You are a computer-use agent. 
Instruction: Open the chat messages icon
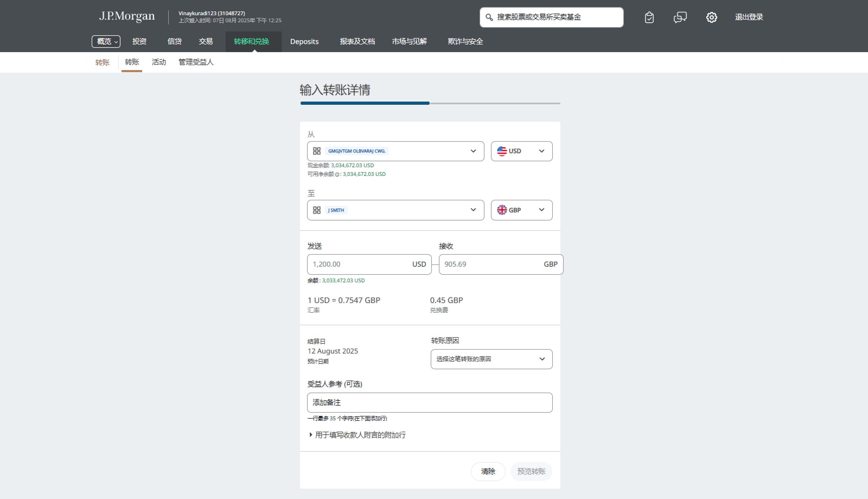coord(680,17)
